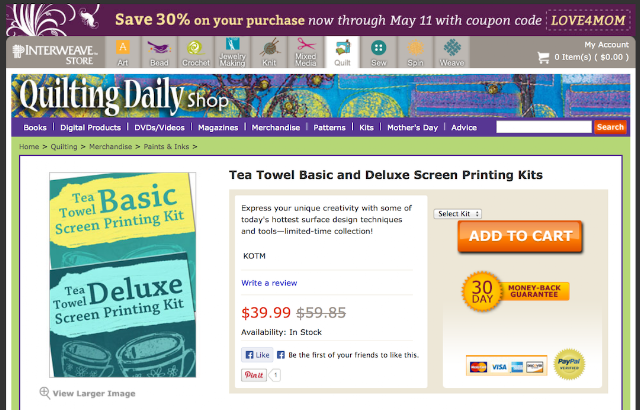The width and height of the screenshot is (640, 410).
Task: Select Mixed Media scissors icon tab
Action: [306, 53]
